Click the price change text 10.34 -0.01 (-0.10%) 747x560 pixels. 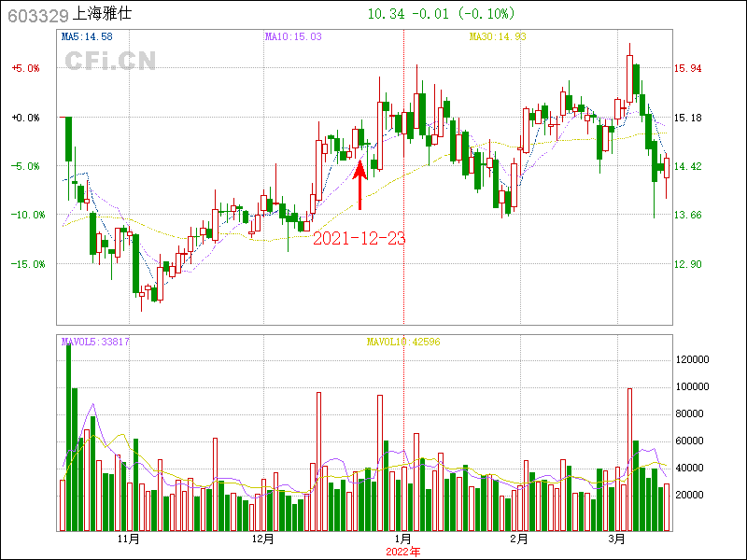pos(441,14)
